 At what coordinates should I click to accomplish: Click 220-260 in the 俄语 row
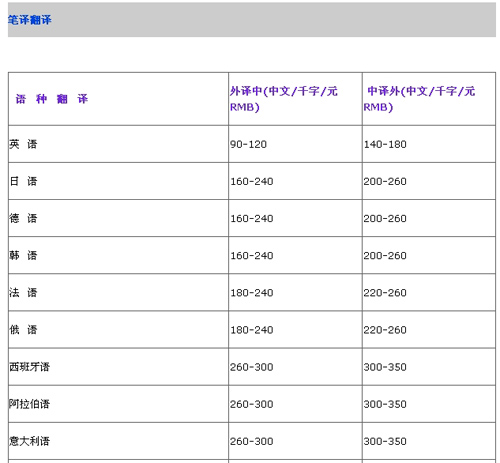(x=385, y=330)
